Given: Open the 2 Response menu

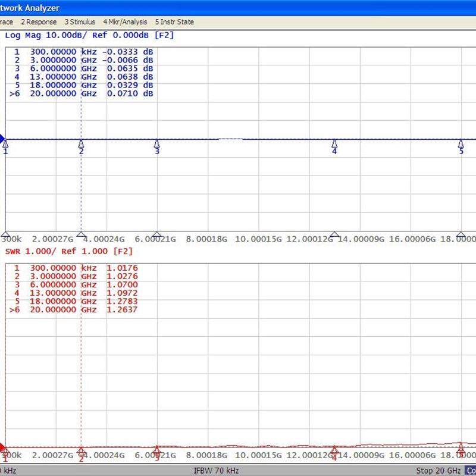Looking at the screenshot, I should (39, 22).
